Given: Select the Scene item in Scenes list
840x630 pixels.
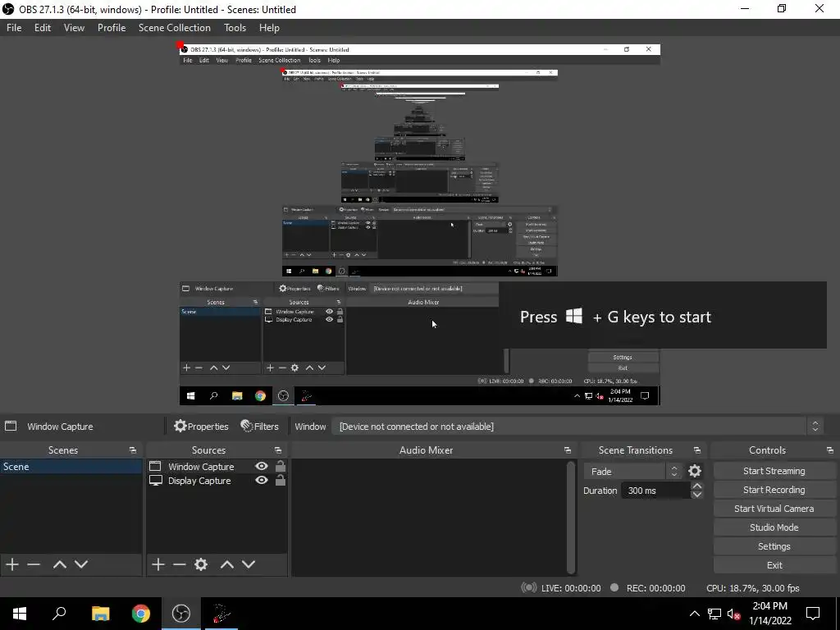Looking at the screenshot, I should pos(71,467).
